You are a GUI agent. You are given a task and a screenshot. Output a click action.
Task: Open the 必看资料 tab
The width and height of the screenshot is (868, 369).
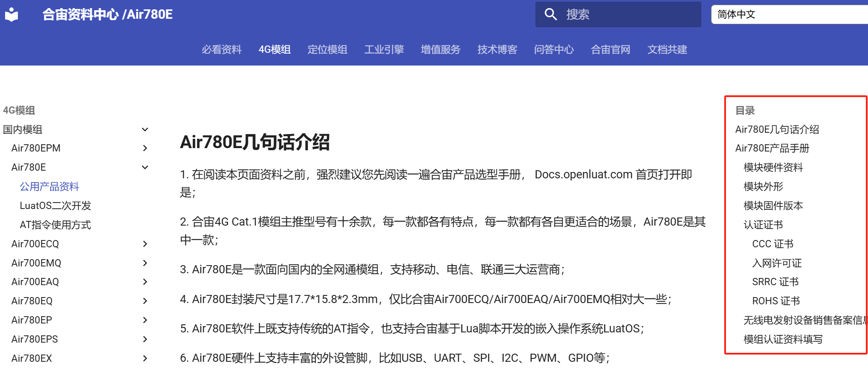[222, 49]
